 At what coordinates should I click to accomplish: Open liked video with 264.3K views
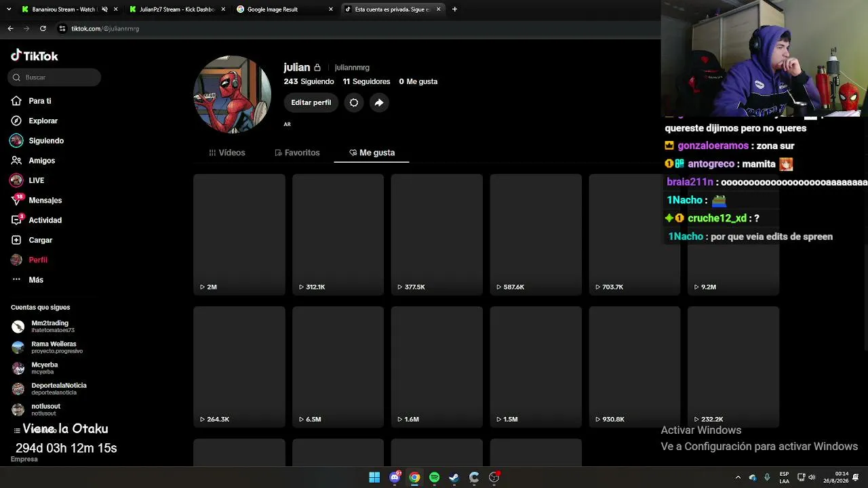[x=239, y=367]
